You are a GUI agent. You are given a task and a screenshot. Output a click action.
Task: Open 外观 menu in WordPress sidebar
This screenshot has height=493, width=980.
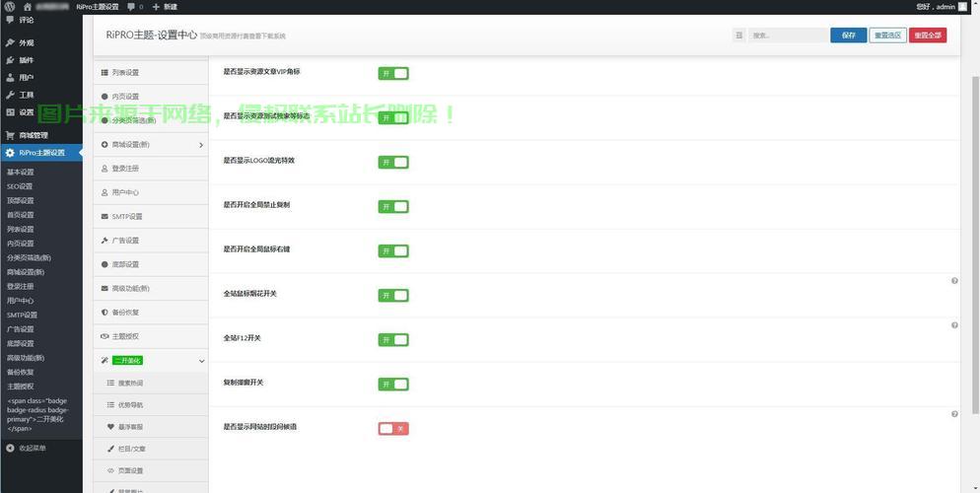26,43
